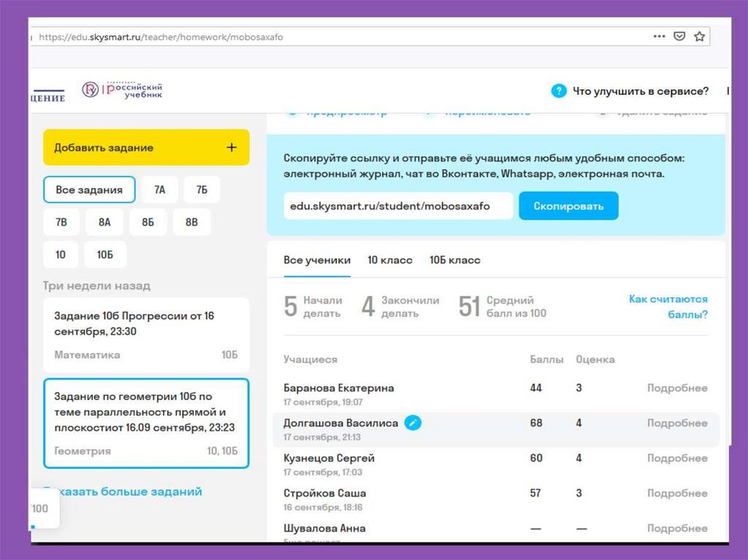The height and width of the screenshot is (560, 748).
Task: Select the 10Б class filter chip
Action: (x=104, y=255)
